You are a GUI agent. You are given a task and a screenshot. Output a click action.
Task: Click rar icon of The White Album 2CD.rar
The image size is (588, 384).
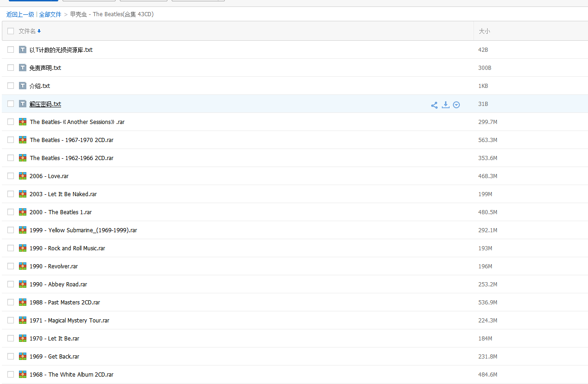[23, 374]
